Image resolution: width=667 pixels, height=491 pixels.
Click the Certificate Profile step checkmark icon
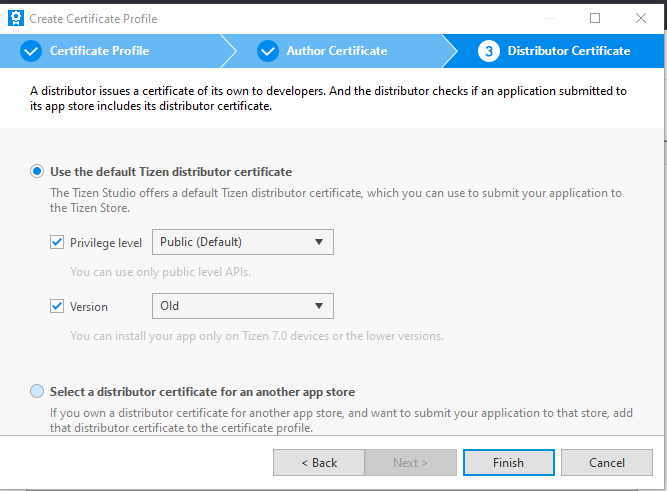click(x=31, y=51)
